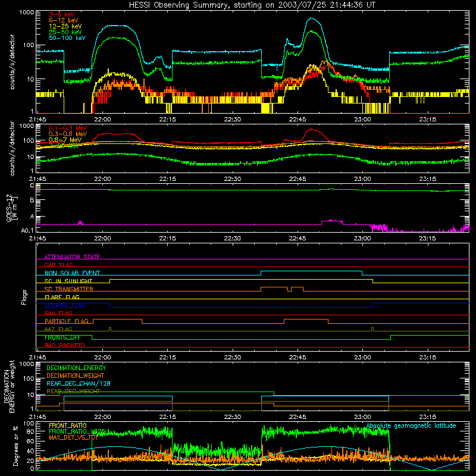Click the NON_SOLAR_EVENT raised step near 22:45
The image size is (476, 476).
pos(311,271)
